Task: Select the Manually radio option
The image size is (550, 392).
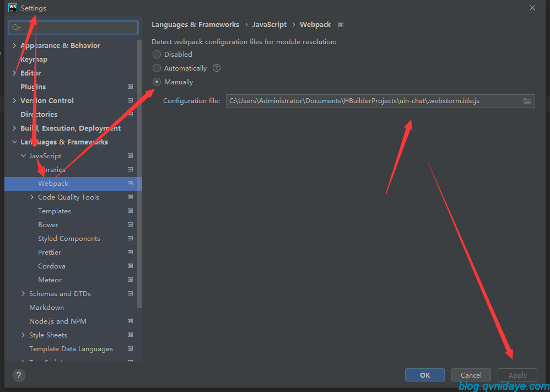Action: [x=157, y=82]
